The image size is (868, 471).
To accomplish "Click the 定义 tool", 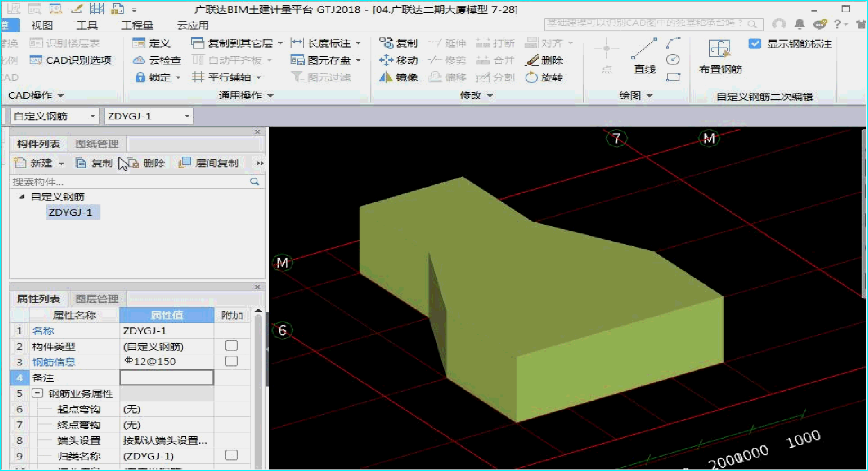I will [151, 43].
